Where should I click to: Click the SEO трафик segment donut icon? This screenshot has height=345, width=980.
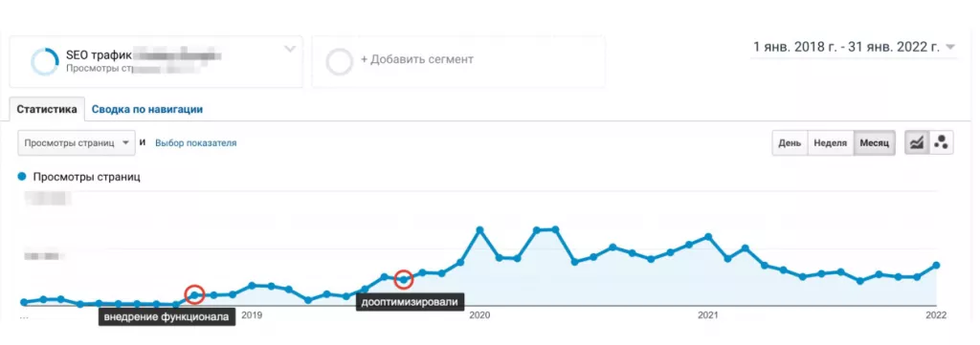[45, 62]
